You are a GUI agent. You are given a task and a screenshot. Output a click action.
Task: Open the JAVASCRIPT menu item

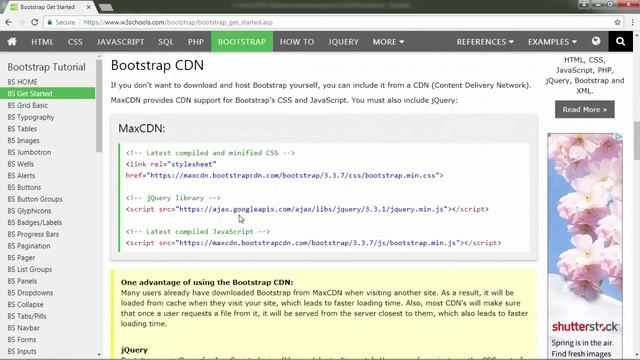point(120,42)
